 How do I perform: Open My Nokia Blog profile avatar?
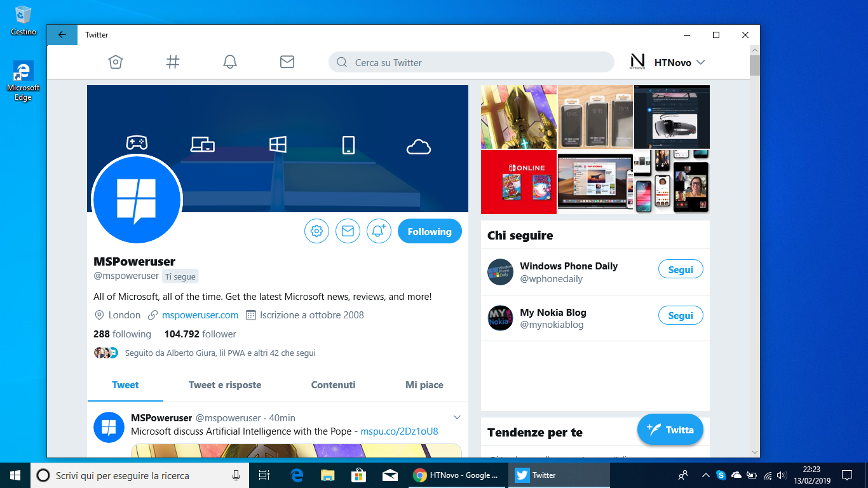(x=500, y=318)
